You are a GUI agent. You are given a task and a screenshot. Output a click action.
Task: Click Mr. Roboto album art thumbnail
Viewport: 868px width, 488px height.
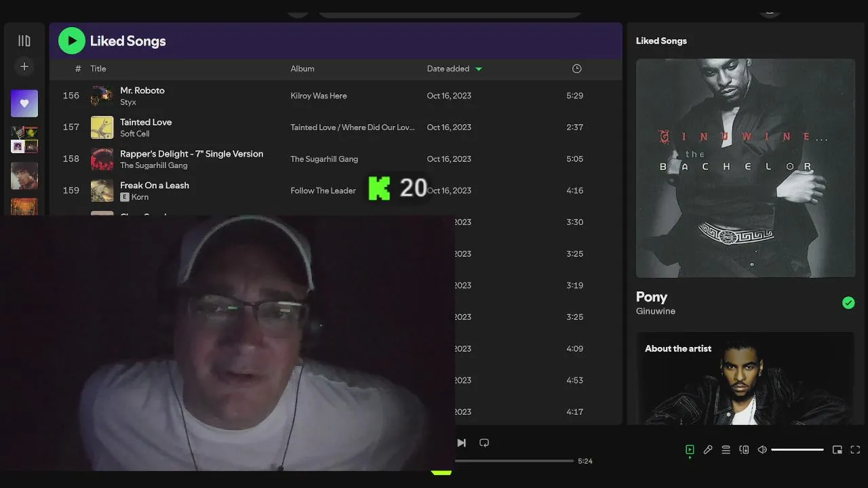coord(102,96)
